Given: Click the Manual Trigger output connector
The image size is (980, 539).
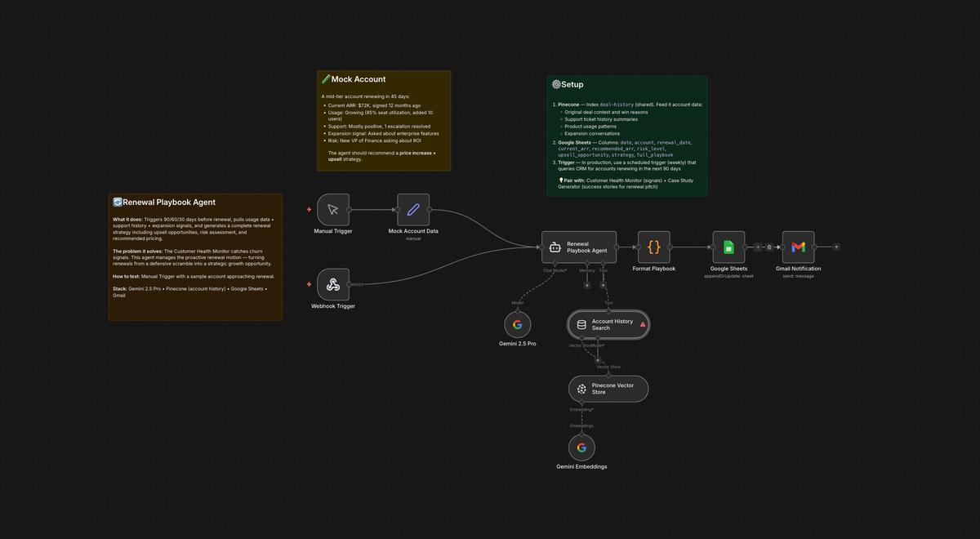Looking at the screenshot, I should (350, 210).
